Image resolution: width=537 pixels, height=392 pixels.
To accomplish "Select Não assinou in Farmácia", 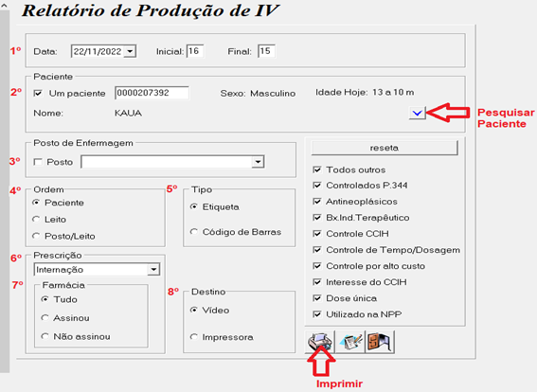I will [45, 336].
